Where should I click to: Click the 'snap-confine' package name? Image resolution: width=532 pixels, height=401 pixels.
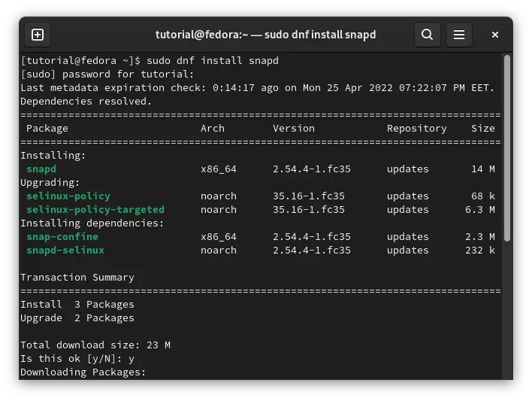coord(62,236)
